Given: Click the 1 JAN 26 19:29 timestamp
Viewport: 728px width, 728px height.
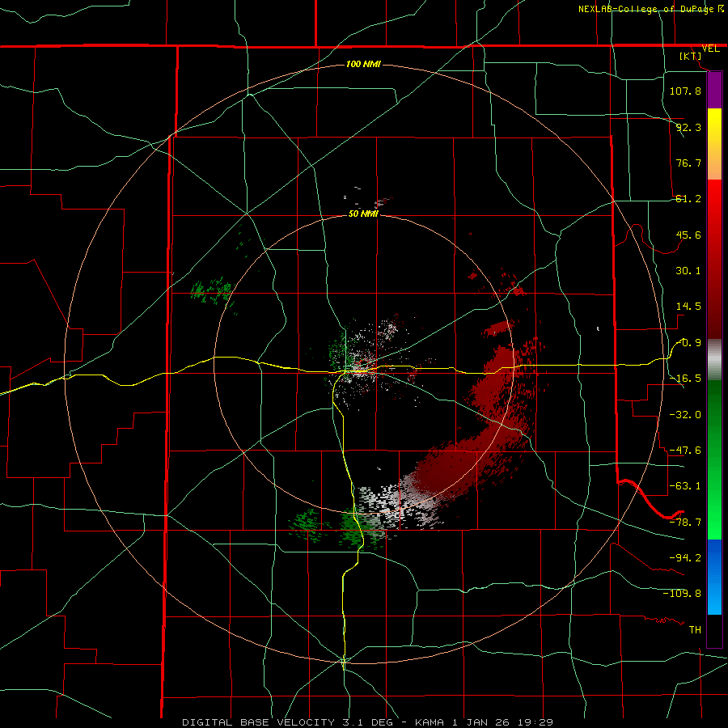Looking at the screenshot, I should [502, 722].
